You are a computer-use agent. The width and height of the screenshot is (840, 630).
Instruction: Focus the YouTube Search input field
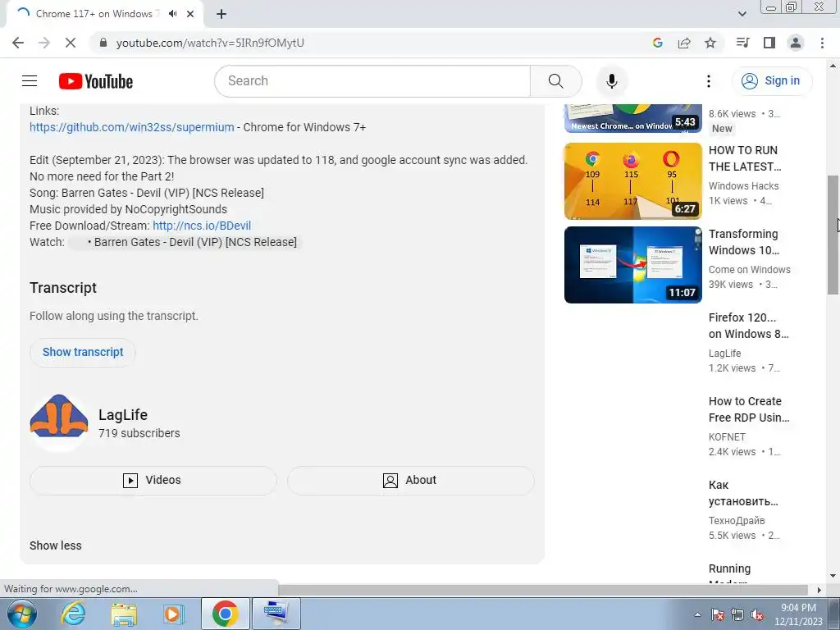[372, 81]
